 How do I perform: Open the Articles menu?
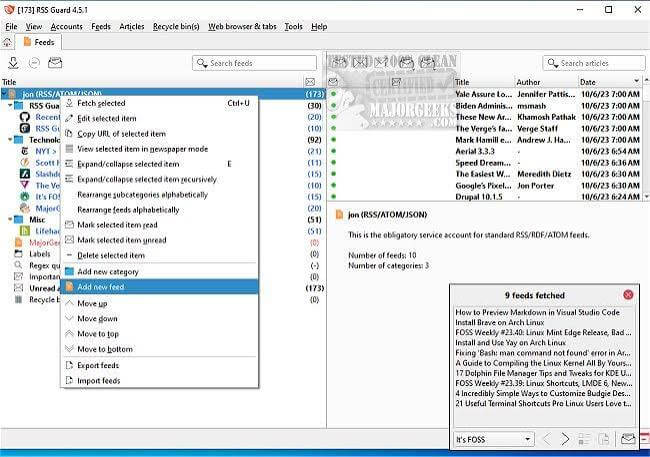click(131, 27)
